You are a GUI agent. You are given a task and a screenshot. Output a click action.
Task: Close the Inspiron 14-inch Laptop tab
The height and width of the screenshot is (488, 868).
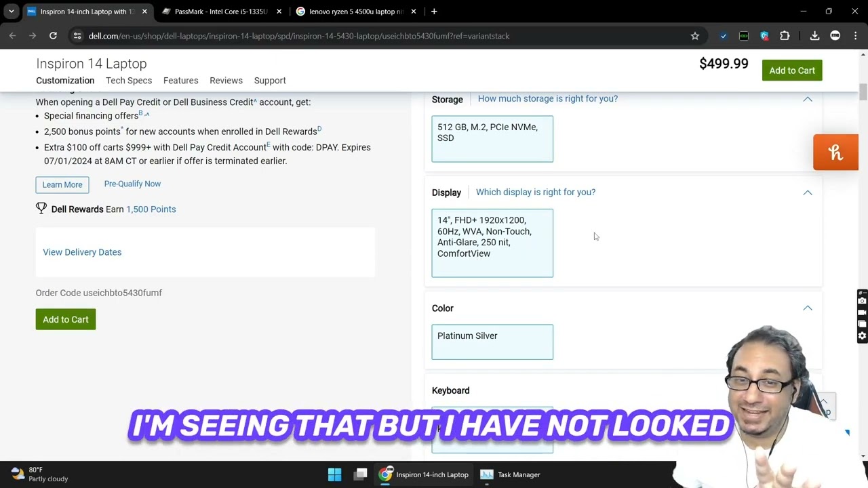click(x=144, y=12)
